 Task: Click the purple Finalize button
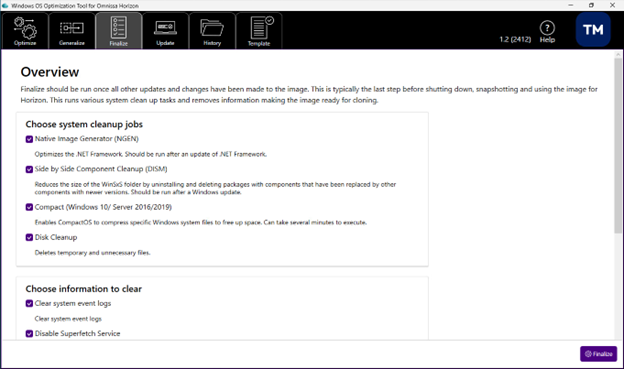[x=599, y=354]
